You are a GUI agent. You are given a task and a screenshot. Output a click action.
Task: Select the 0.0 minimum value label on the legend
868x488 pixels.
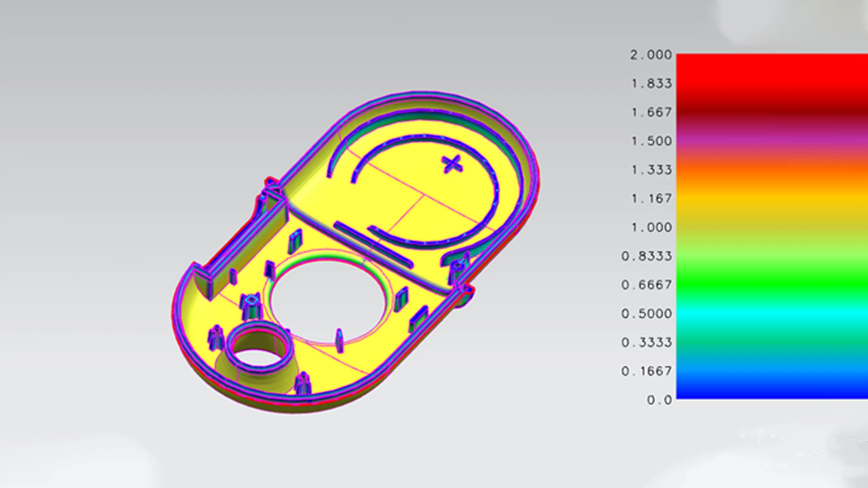coord(659,399)
